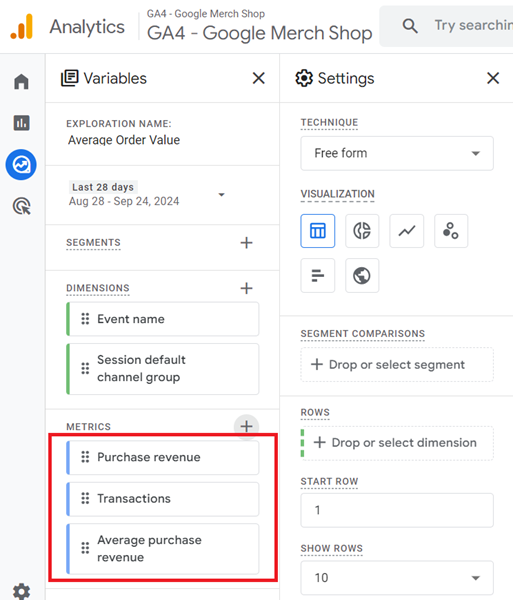Select the Scatterplot visualization

[451, 231]
